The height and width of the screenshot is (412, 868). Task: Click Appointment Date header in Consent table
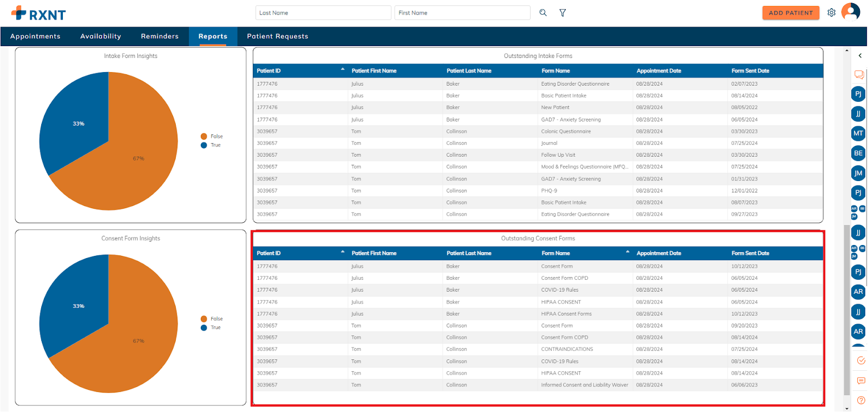coord(659,253)
